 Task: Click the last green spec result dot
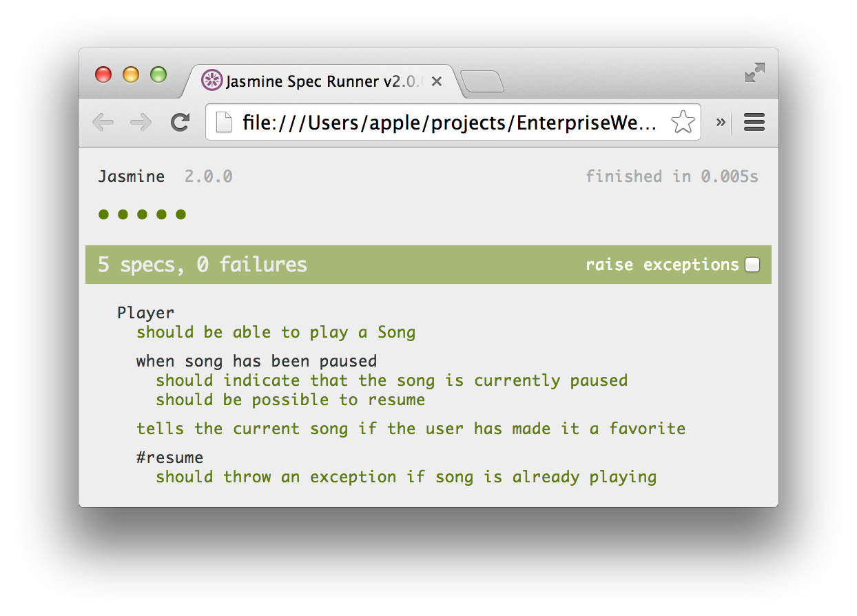pyautogui.click(x=181, y=214)
